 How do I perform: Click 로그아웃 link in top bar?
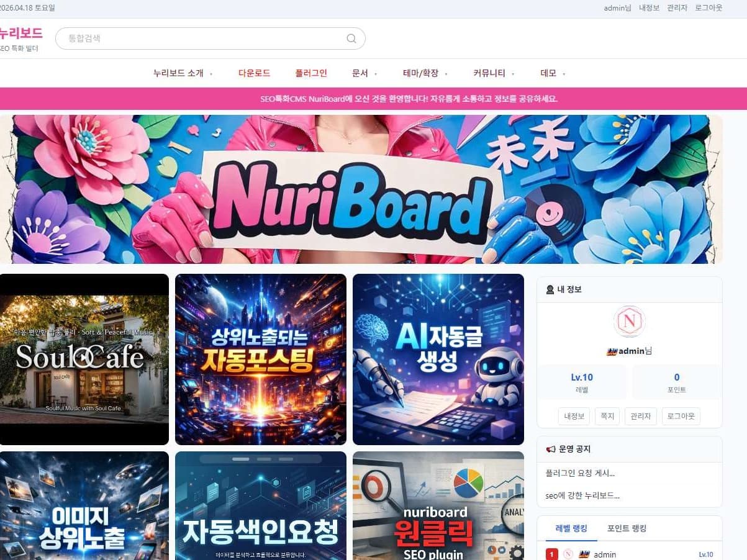tap(709, 8)
